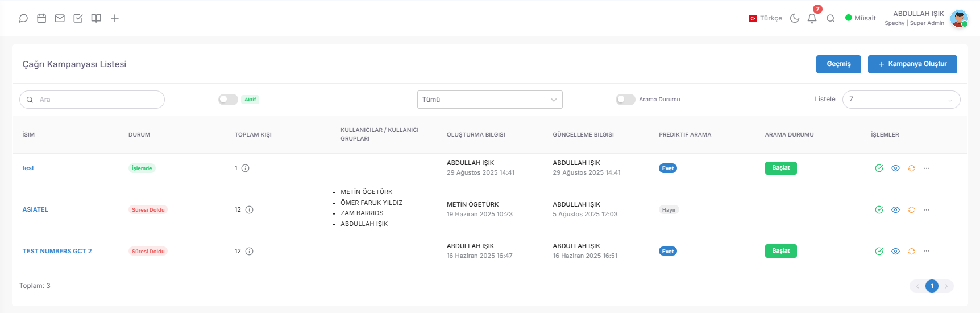Open the Türkçe language menu

click(x=765, y=18)
